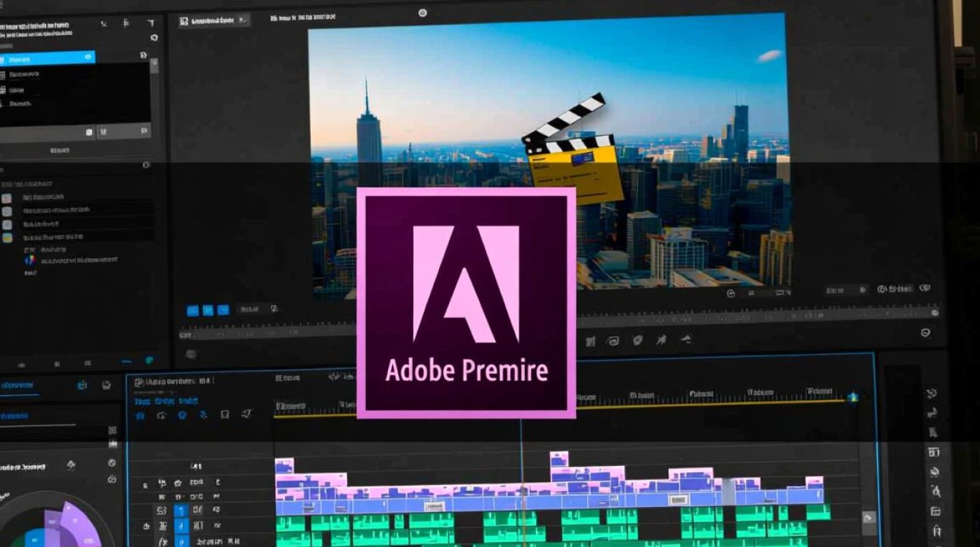
Task: Click the gray arrow button right of timeline tracks
Action: (x=868, y=518)
